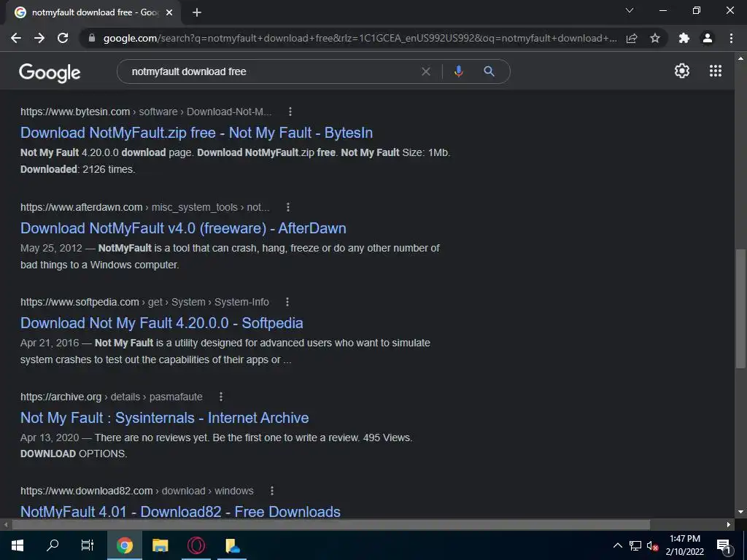Share this page from address bar

[x=632, y=38]
